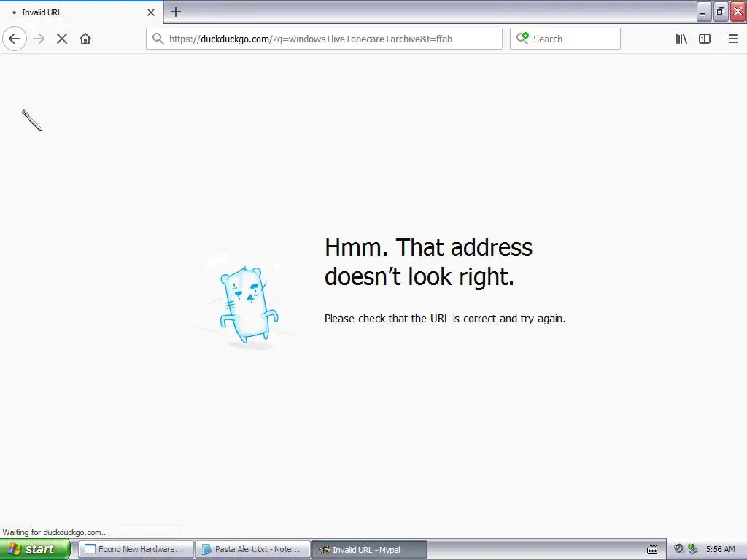Click the keyboard icon in taskbar
This screenshot has height=560, width=747.
[x=651, y=550]
